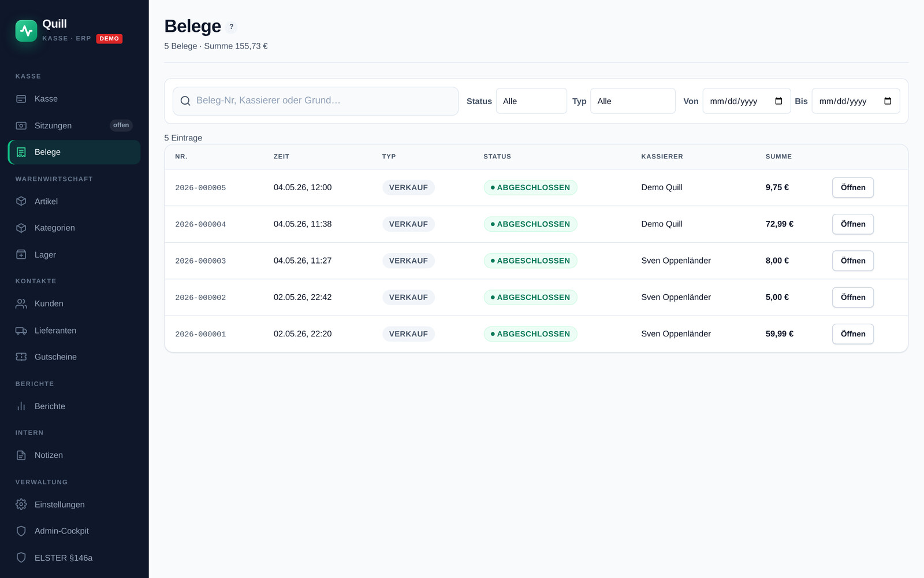The image size is (924, 578).
Task: Select Artikel in the sidebar
Action: [46, 201]
